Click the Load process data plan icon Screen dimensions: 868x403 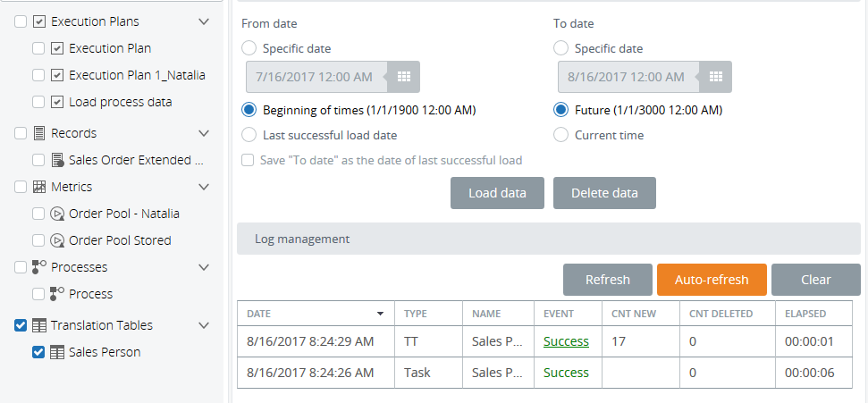[x=57, y=102]
